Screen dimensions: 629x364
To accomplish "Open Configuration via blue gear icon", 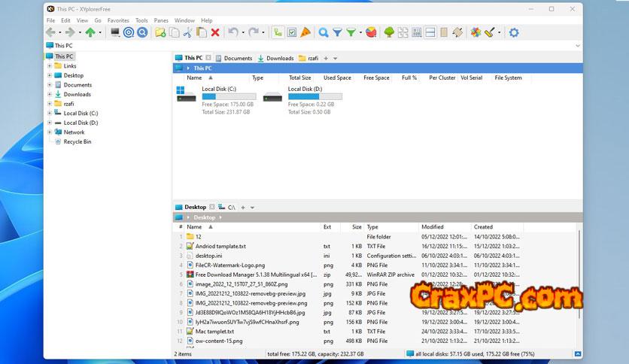I will [514, 32].
